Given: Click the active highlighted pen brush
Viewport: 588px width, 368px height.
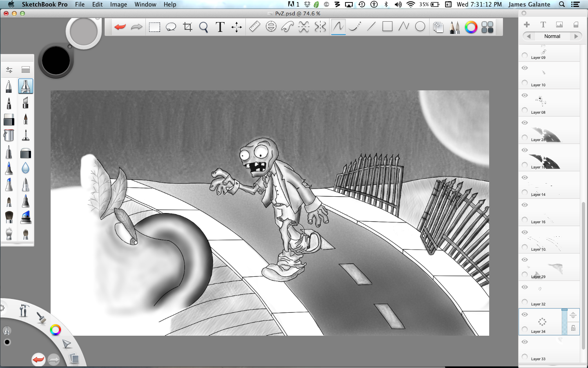Looking at the screenshot, I should 25,86.
